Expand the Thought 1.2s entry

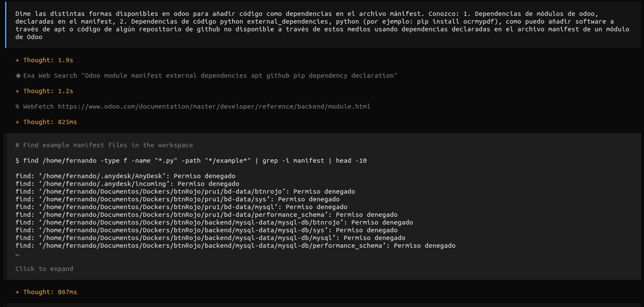(x=44, y=91)
